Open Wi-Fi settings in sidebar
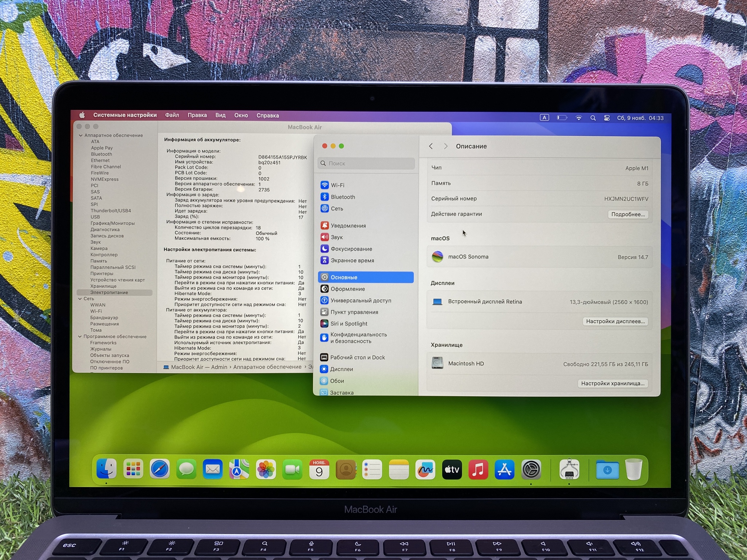 coord(337,185)
